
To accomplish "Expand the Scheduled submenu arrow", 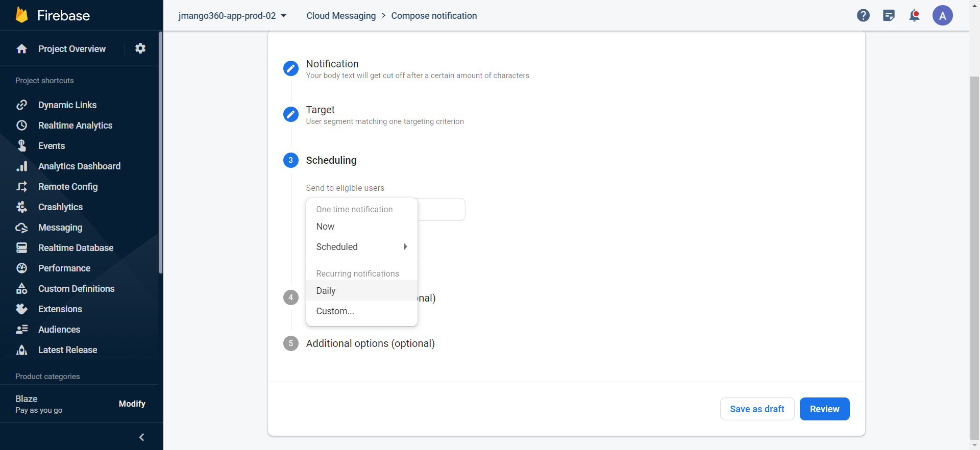I will pos(405,247).
